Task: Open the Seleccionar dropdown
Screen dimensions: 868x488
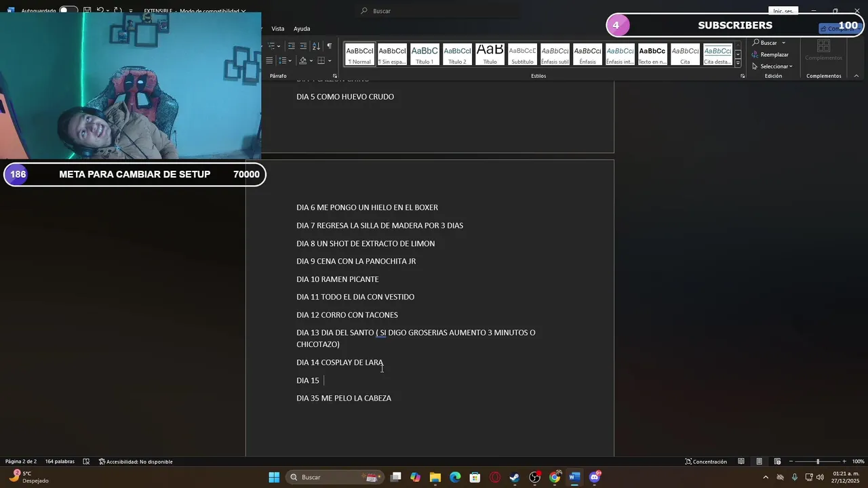Action: pos(772,66)
